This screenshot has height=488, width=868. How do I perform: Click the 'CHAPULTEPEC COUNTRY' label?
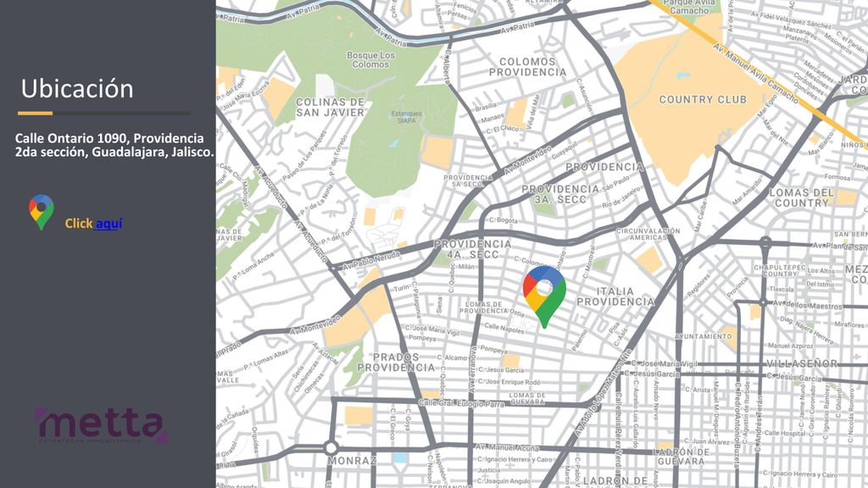(x=779, y=270)
